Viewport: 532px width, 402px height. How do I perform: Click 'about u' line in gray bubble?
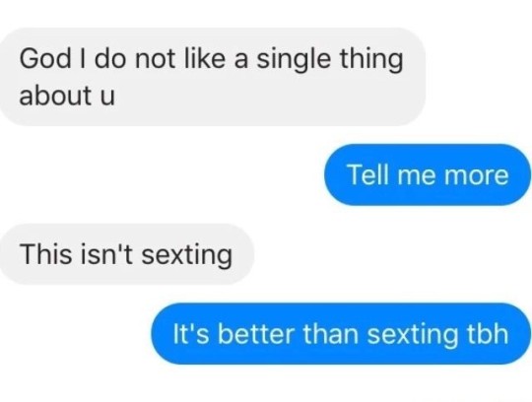[x=67, y=95]
